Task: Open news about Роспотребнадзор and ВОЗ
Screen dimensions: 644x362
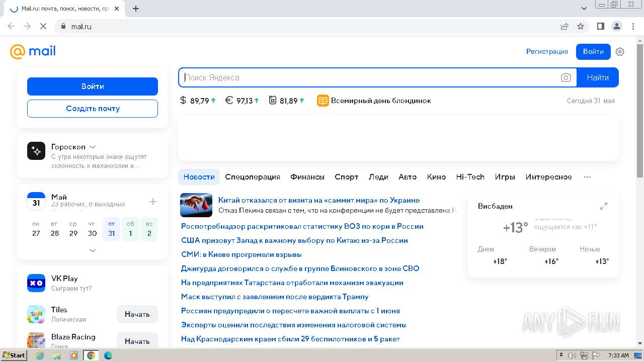Action: pyautogui.click(x=302, y=226)
